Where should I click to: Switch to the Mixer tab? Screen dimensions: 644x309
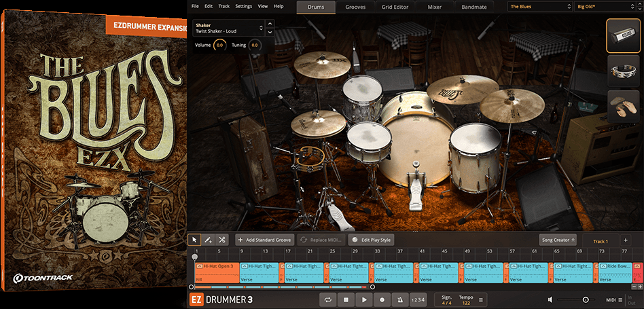pos(435,7)
